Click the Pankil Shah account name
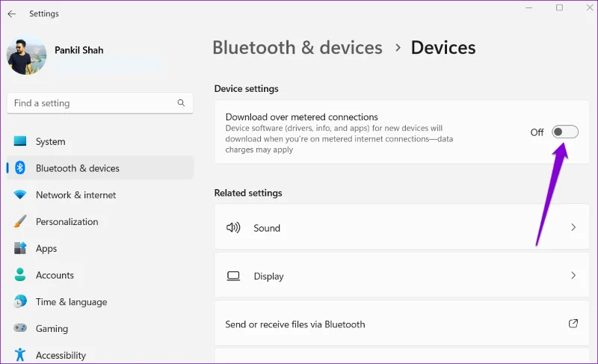Viewport: 598px width, 364px height. coord(79,50)
